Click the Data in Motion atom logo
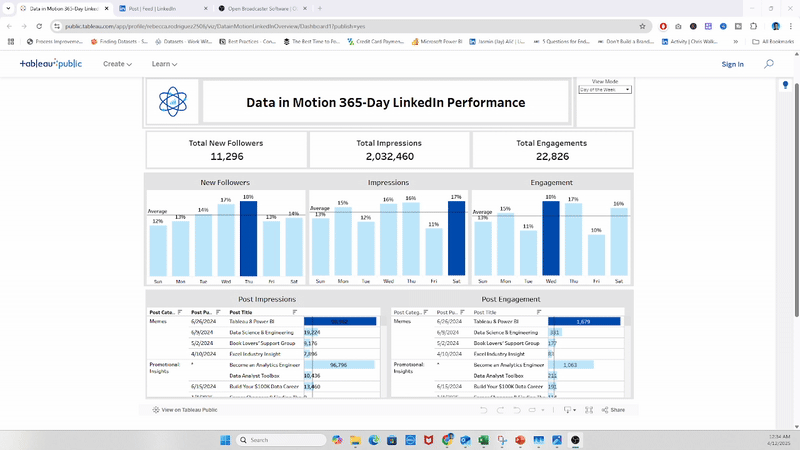800x450 pixels. point(172,102)
